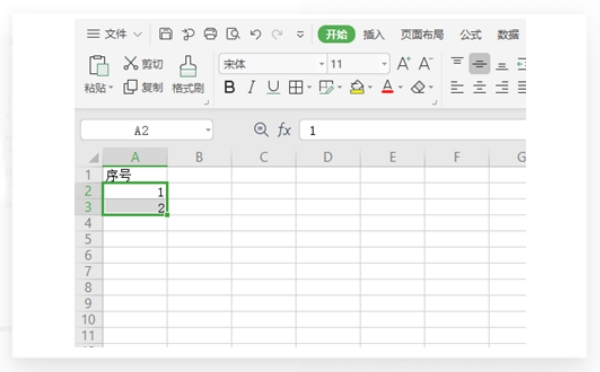This screenshot has width=600, height=372.
Task: Expand the Name Box dropdown arrow
Action: coord(208,130)
